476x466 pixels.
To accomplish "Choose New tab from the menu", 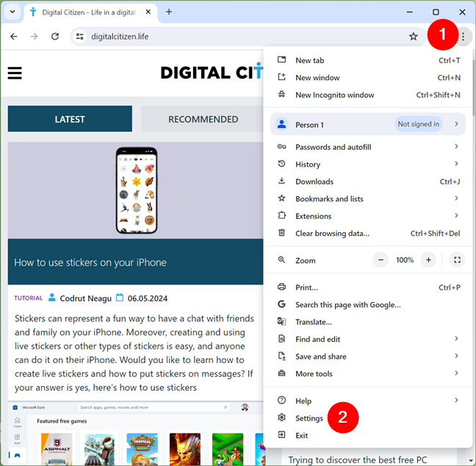I will [368, 60].
